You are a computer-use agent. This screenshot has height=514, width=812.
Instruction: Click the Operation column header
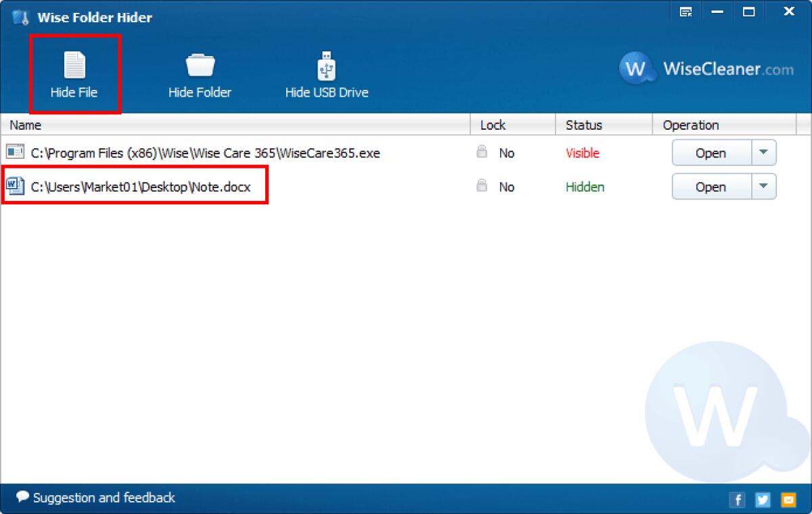[x=691, y=124]
